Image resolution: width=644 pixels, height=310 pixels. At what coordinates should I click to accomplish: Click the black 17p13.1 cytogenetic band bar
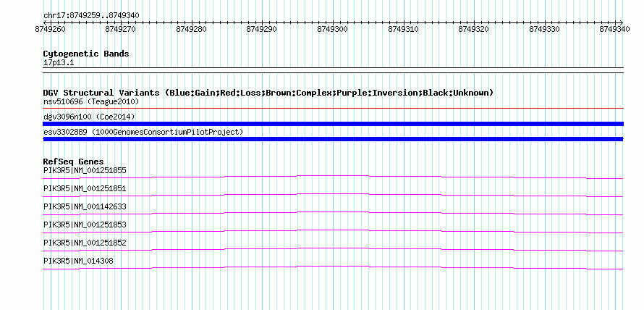point(333,70)
